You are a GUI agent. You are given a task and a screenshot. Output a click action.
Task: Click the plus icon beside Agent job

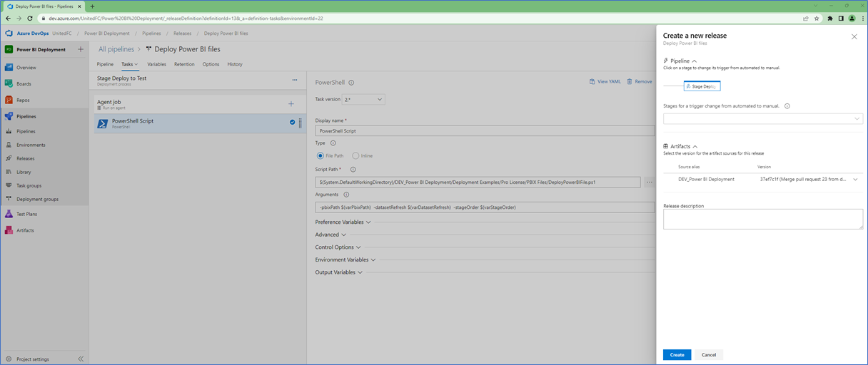click(291, 104)
